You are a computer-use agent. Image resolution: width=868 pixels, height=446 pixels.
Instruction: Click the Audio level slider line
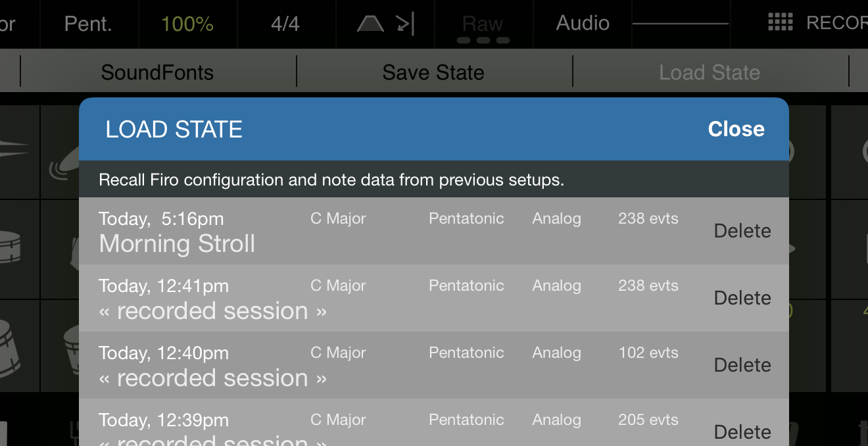(x=681, y=24)
